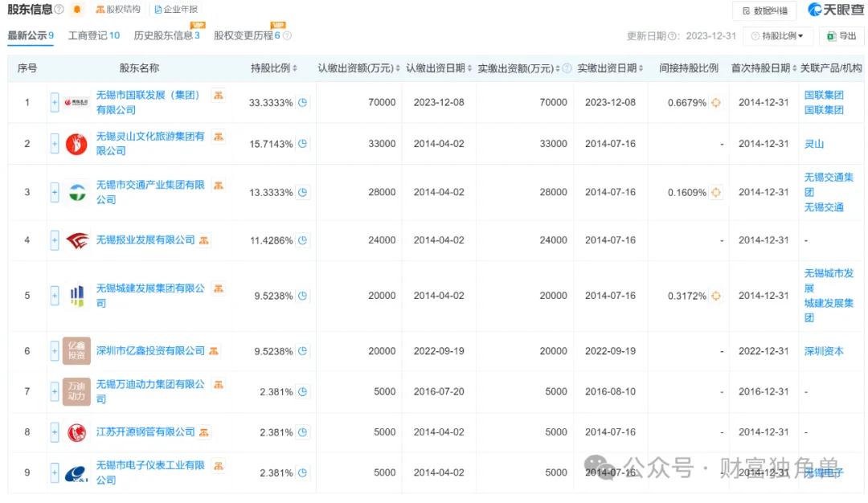Image resolution: width=868 pixels, height=503 pixels.
Task: Sort the table by 持股比例 column header
Action: (x=273, y=68)
